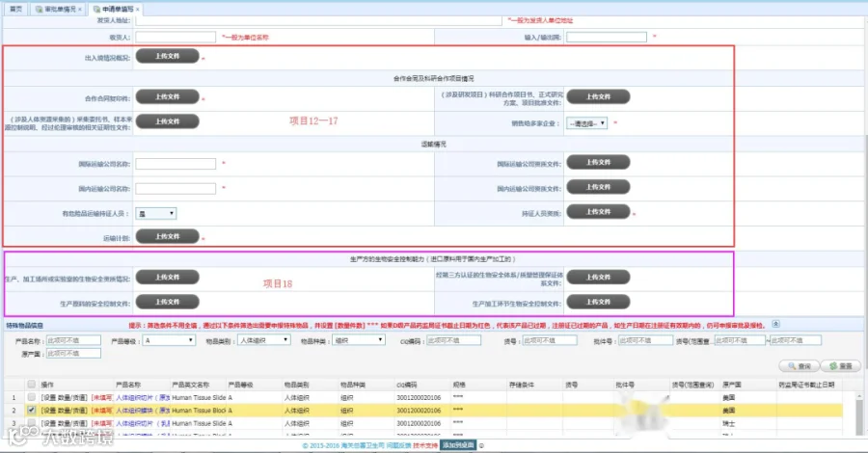The width and height of the screenshot is (868, 453).
Task: Click the 输入/输出国 input field
Action: pyautogui.click(x=607, y=37)
